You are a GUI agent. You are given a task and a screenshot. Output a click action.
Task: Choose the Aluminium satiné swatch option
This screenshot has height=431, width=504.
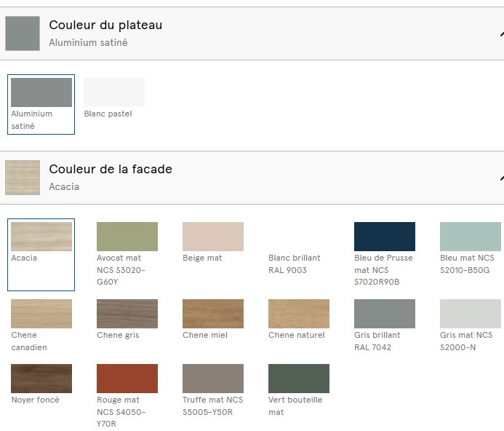click(x=41, y=104)
